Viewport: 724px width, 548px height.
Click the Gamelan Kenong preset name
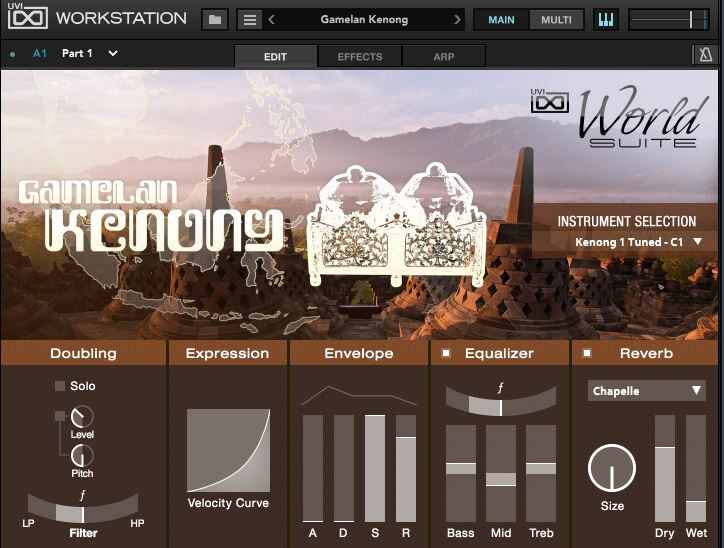pyautogui.click(x=364, y=19)
